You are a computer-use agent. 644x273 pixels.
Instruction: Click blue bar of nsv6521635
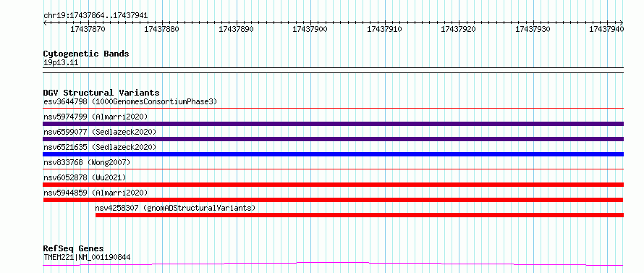tap(333, 154)
